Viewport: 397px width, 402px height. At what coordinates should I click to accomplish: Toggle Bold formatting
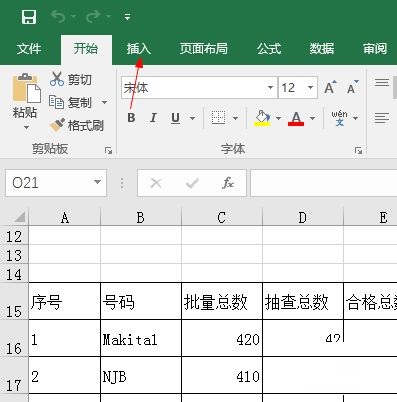pyautogui.click(x=131, y=118)
